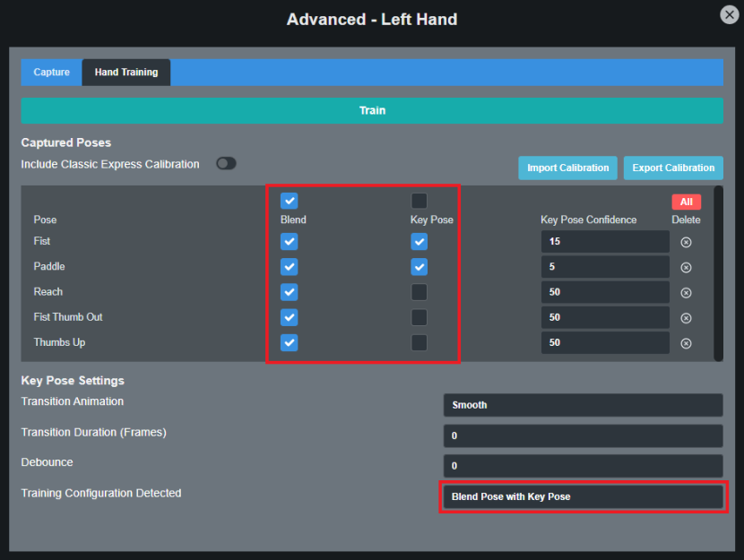744x560 pixels.
Task: Click the red All delete button
Action: 686,202
